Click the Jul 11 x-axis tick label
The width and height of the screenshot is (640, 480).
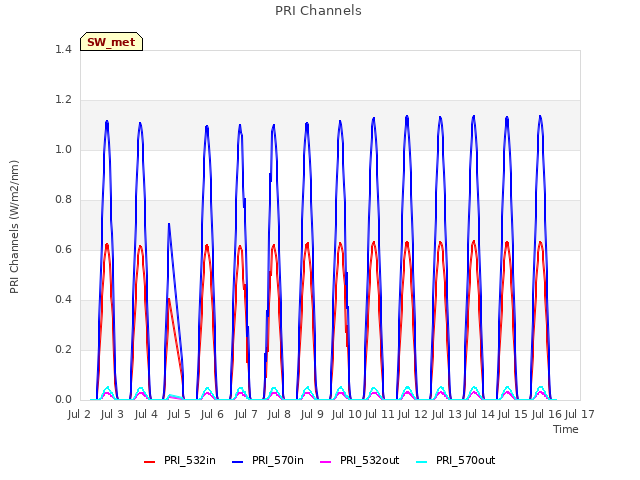pos(380,414)
